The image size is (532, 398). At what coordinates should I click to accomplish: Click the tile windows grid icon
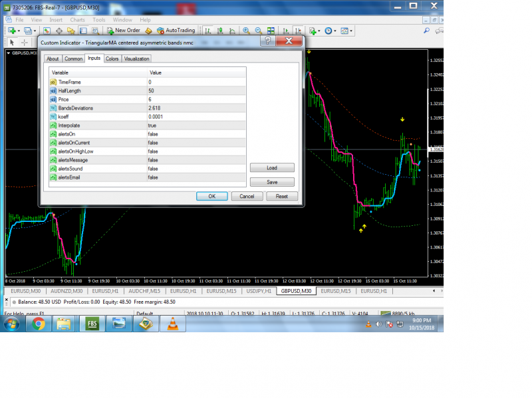coord(271,31)
